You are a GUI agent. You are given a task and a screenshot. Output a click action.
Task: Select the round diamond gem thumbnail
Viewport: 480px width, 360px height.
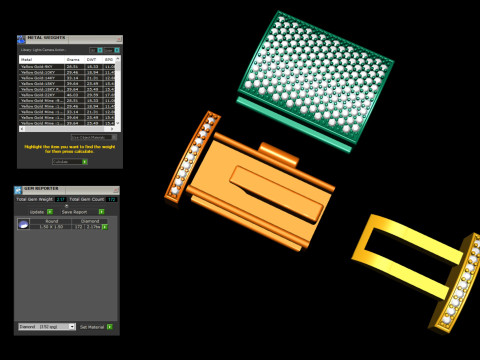click(23, 224)
